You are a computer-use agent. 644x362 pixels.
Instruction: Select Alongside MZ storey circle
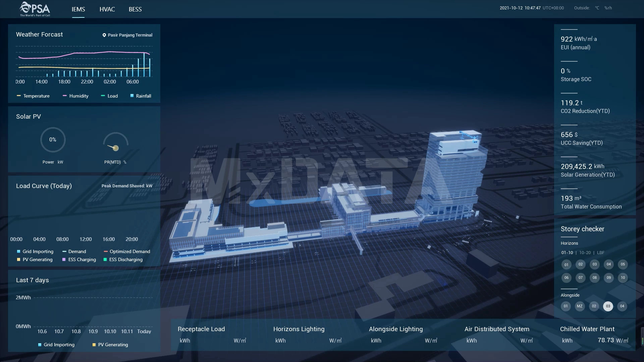pyautogui.click(x=580, y=306)
